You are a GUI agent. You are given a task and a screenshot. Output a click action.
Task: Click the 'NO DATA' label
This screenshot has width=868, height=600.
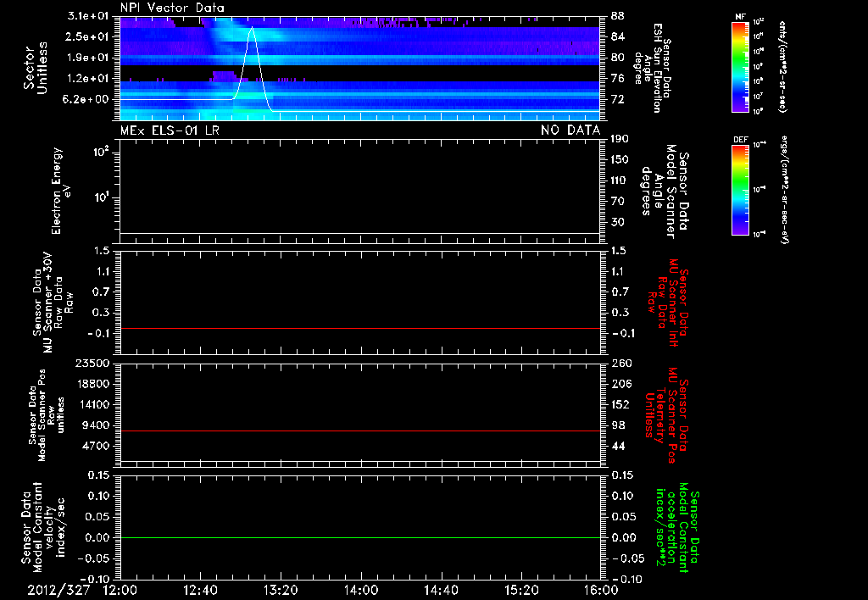[570, 130]
